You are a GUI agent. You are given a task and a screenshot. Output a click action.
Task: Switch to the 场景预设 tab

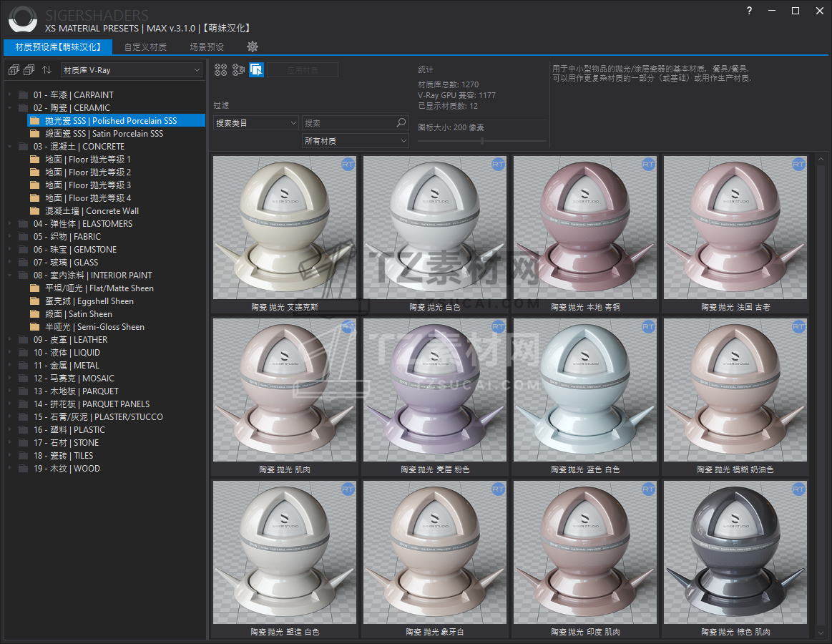(207, 47)
